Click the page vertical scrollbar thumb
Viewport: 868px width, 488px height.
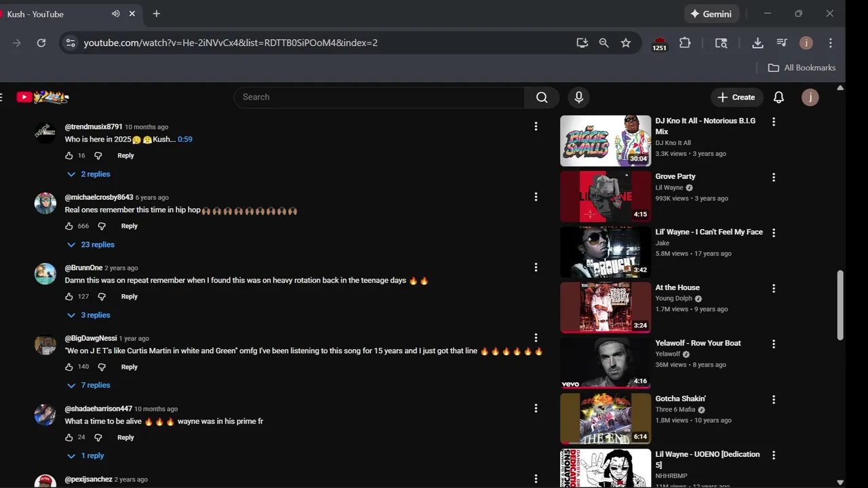coord(840,305)
